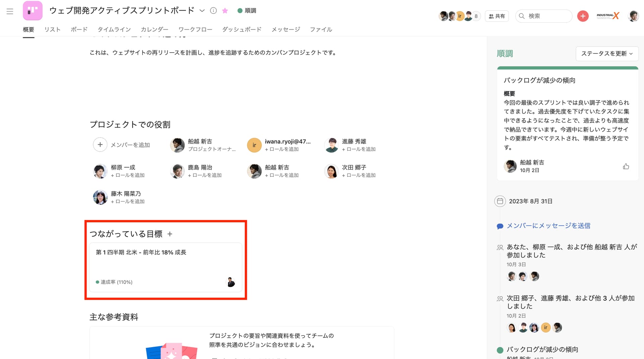Image resolution: width=644 pixels, height=359 pixels.
Task: Add role for 進藤 秀雄
Action: coord(359,149)
